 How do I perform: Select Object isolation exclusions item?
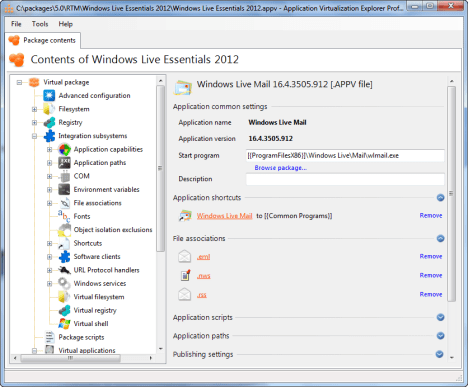113,230
